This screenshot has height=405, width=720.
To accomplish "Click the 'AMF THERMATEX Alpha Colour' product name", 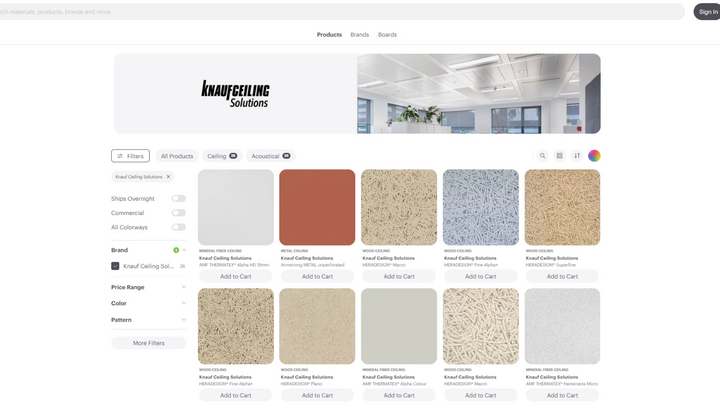I will pyautogui.click(x=394, y=384).
